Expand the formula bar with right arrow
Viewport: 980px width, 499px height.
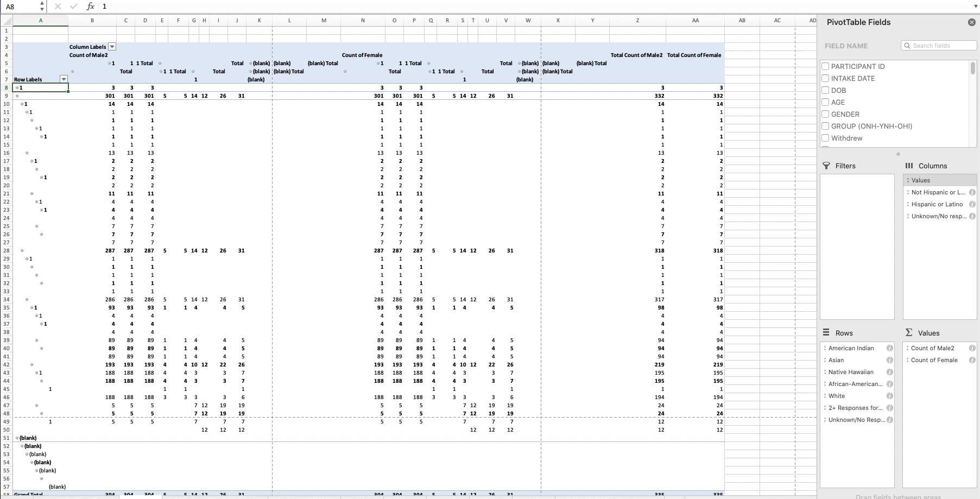(x=976, y=7)
